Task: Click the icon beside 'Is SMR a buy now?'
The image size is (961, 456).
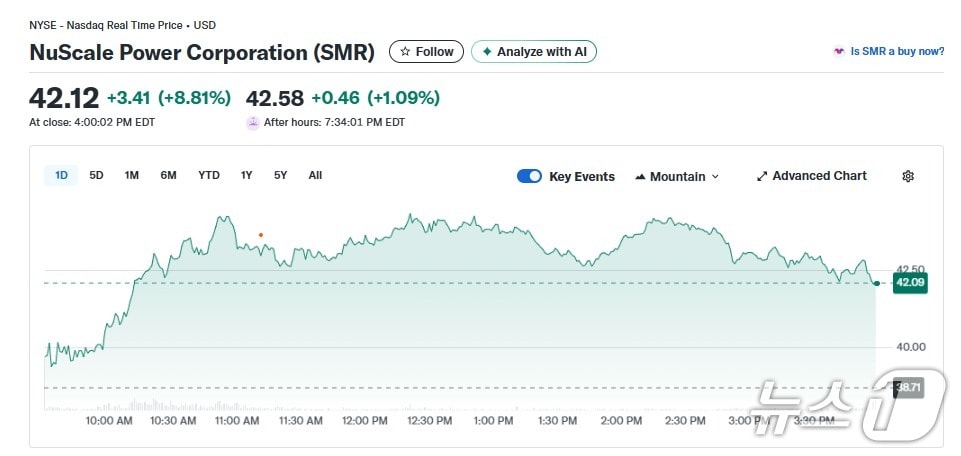Action: (x=838, y=52)
